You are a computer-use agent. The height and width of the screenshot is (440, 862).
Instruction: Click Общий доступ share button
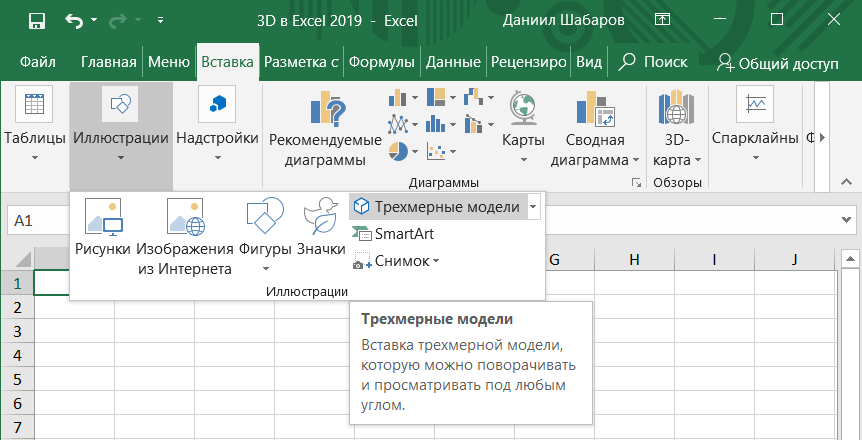(x=778, y=64)
